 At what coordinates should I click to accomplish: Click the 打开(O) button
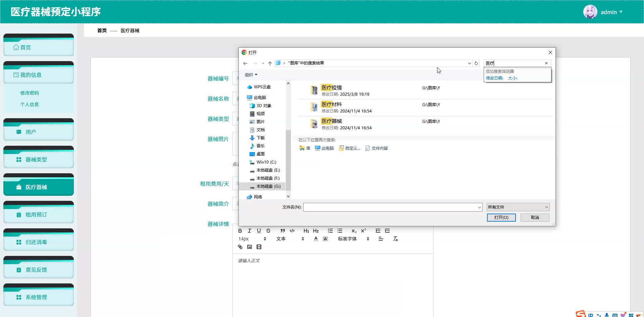click(501, 218)
